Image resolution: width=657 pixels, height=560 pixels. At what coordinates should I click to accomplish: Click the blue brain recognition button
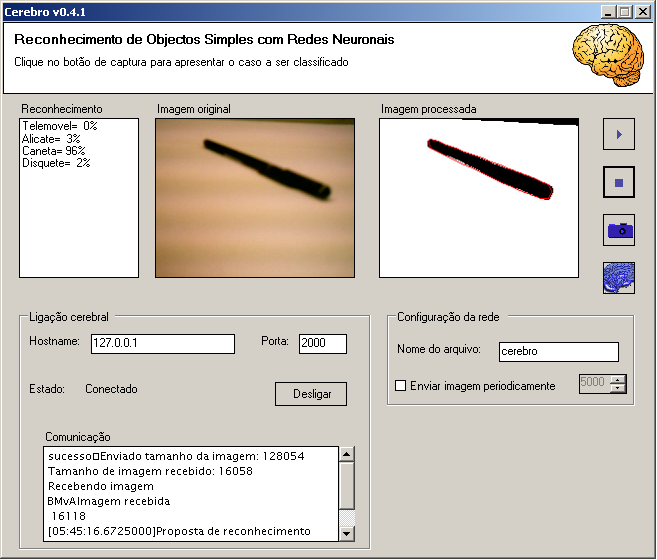(x=618, y=278)
